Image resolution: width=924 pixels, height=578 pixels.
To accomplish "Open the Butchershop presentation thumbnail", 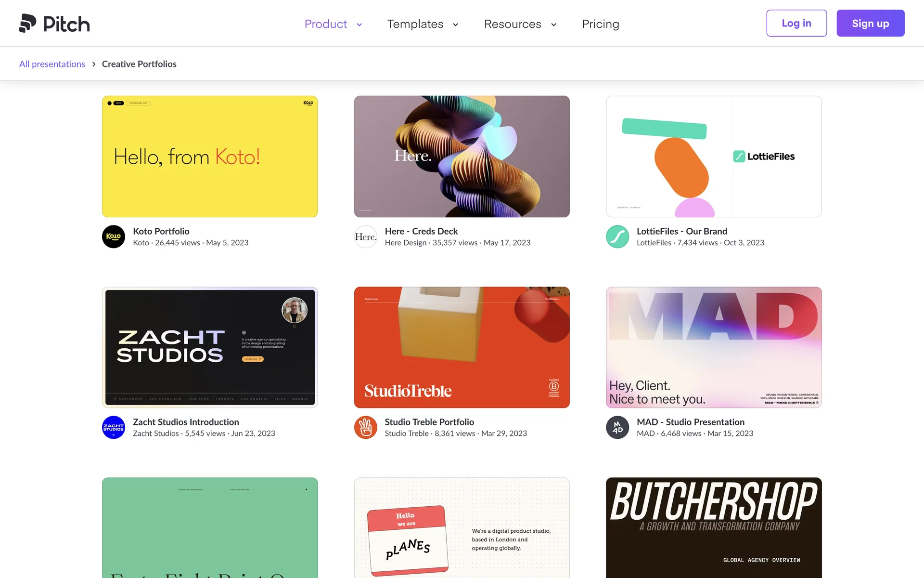I will coord(714,527).
